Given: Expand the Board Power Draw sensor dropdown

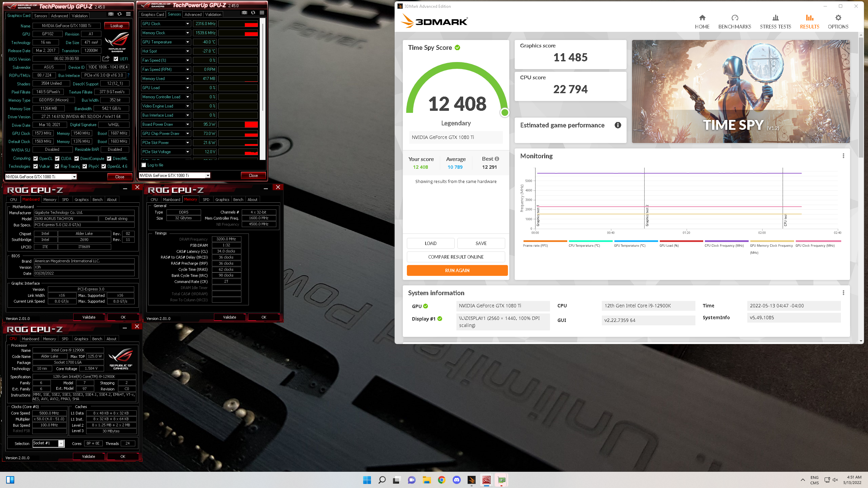Looking at the screenshot, I should (x=188, y=124).
